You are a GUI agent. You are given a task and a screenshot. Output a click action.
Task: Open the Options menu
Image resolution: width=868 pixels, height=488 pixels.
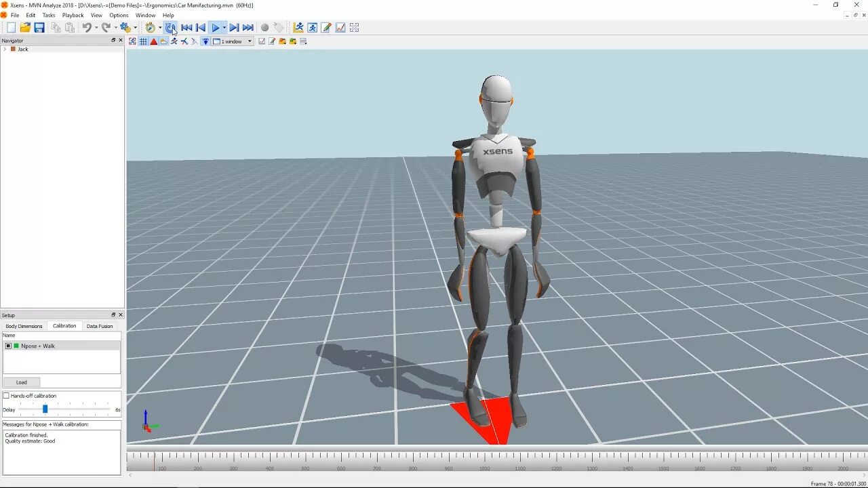[119, 15]
